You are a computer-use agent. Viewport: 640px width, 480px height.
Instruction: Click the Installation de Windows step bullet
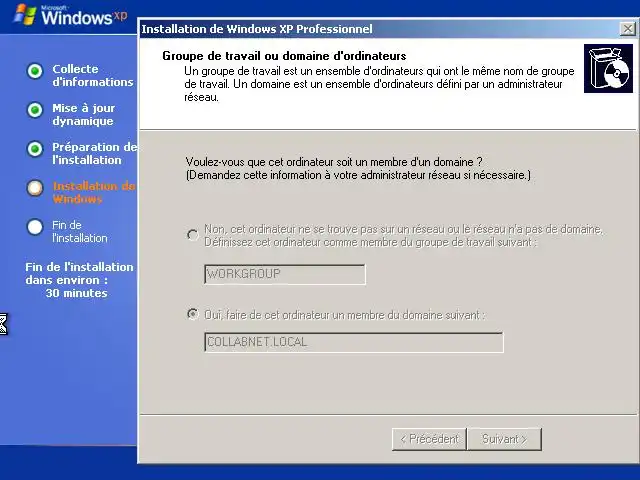click(35, 188)
